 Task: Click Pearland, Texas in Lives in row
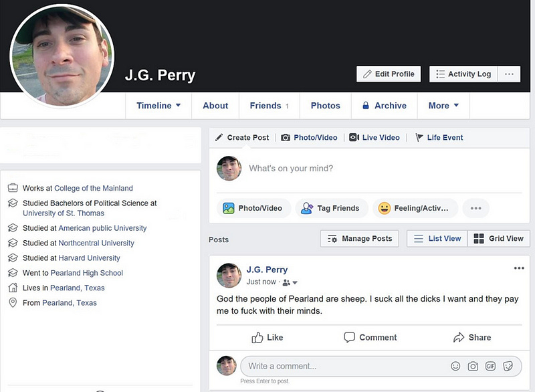(x=78, y=288)
